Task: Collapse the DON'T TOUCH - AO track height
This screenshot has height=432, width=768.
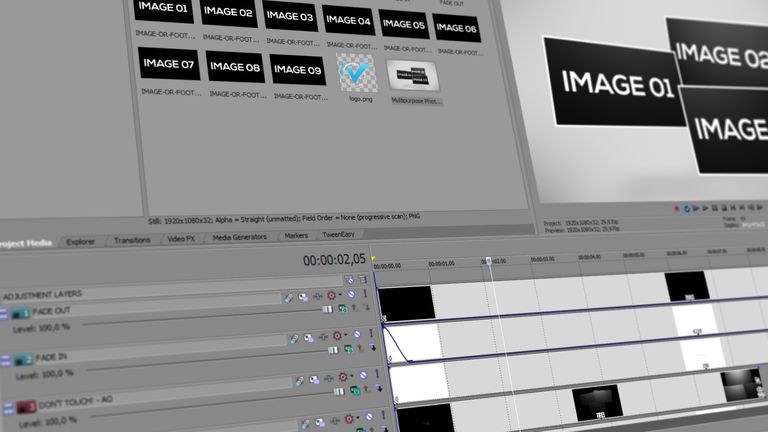Action: (8, 408)
